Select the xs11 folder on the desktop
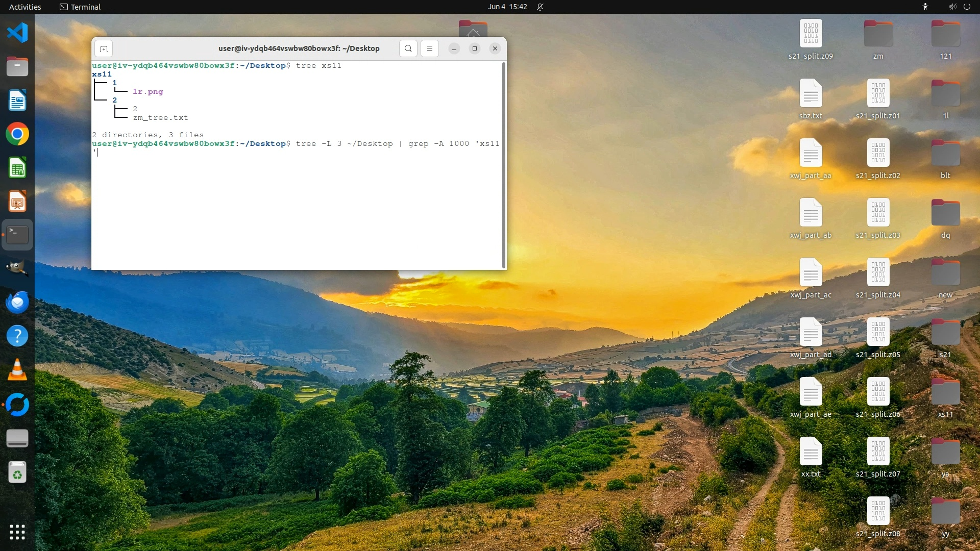Viewport: 980px width, 551px height. pos(945,393)
